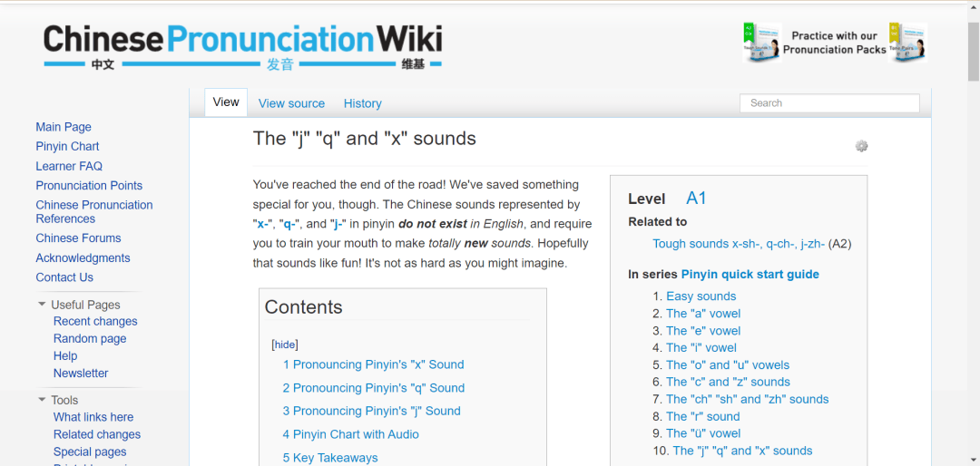The image size is (980, 466).
Task: Select the View tab
Action: point(226,102)
